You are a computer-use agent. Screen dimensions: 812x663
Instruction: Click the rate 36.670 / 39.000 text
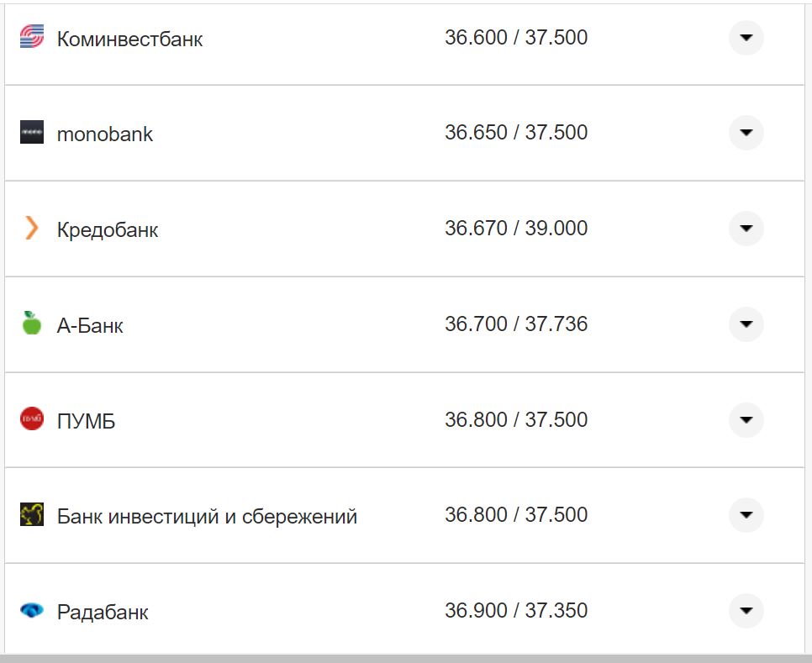517,229
